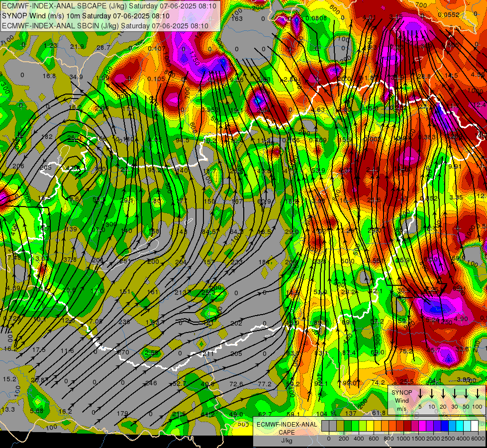The image size is (487, 448).
Task: Click the map value 75.2
Action: (x=406, y=351)
